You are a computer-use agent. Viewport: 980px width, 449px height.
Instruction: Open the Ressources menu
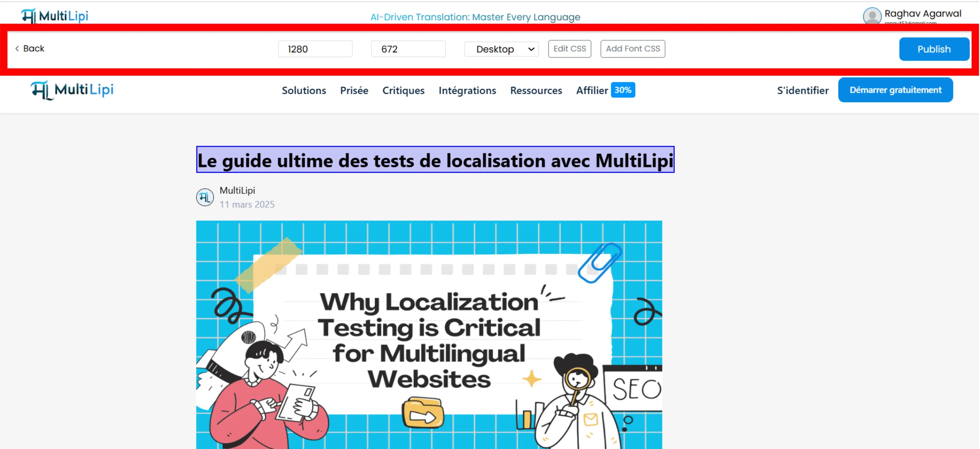point(536,90)
